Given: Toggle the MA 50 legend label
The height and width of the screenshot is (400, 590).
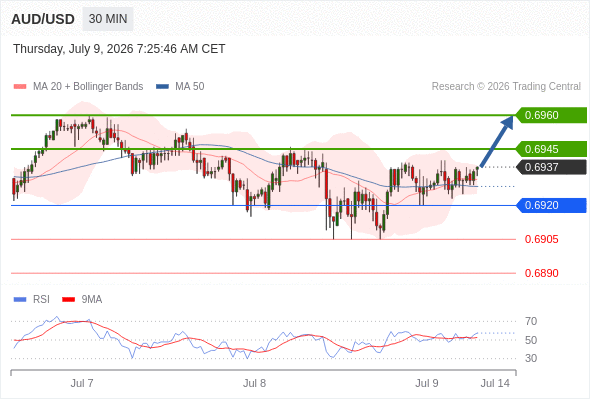Looking at the screenshot, I should click(x=190, y=87).
